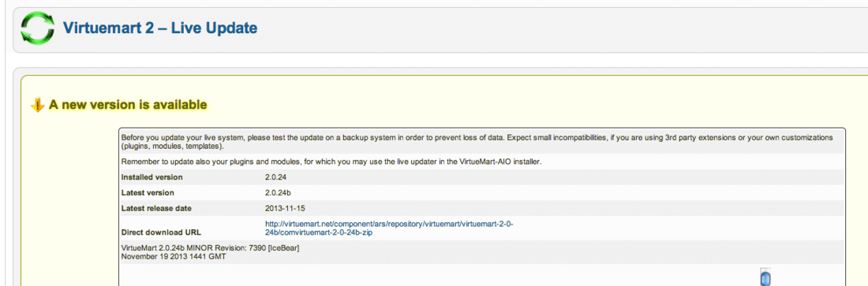Select the installed version value 2.0.24
Image resolution: width=868 pixels, height=286 pixels.
point(275,177)
